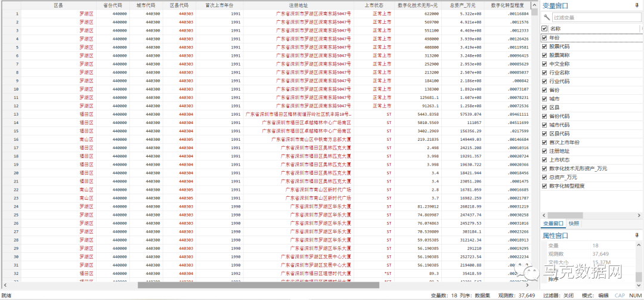Click the variables list horizontal scrollbar thumb
This screenshot has height=300, width=644.
click(x=565, y=215)
